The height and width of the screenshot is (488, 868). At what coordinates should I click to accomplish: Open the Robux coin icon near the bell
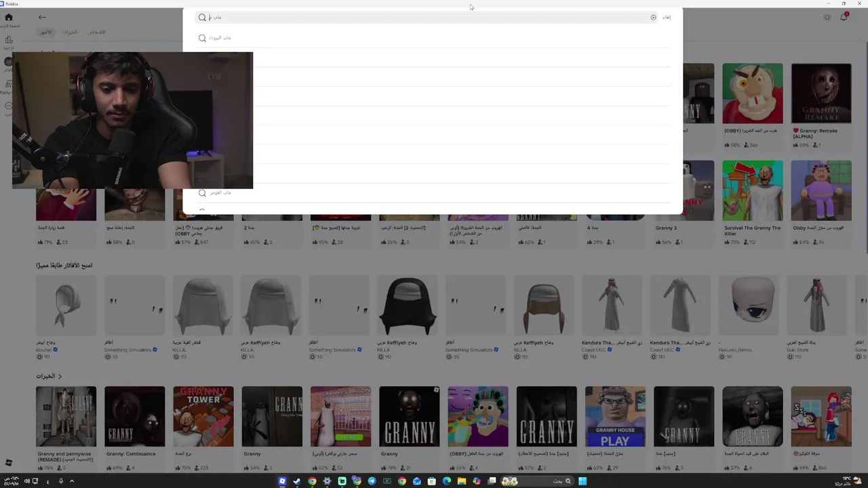tap(827, 18)
